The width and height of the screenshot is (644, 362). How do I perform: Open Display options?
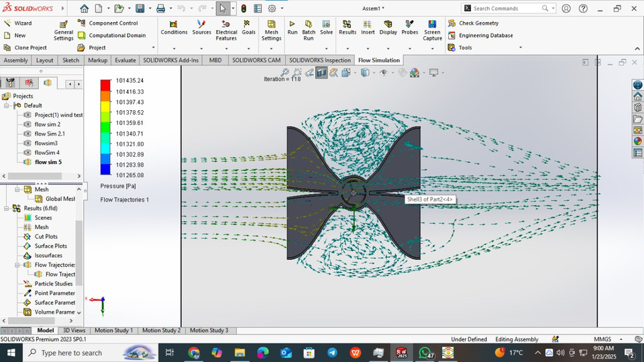coord(388,28)
